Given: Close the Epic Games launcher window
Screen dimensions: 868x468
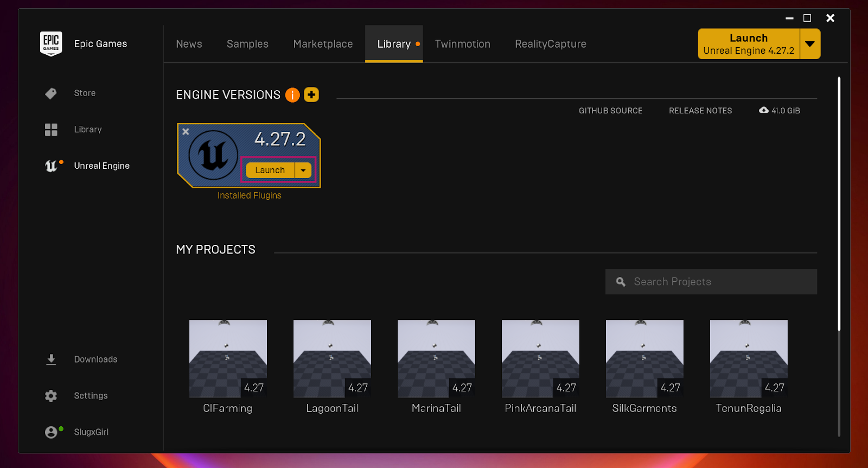Looking at the screenshot, I should [x=830, y=18].
